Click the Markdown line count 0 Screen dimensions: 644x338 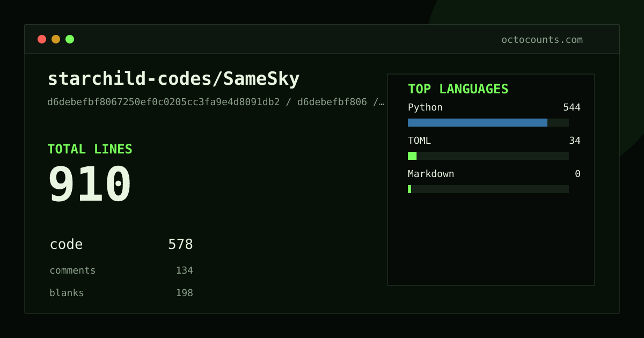pos(577,174)
